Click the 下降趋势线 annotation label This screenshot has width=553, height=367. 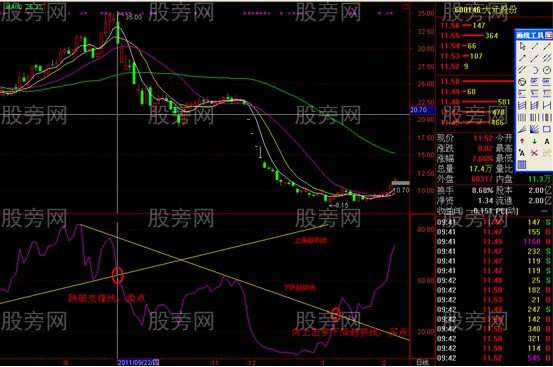(x=299, y=288)
